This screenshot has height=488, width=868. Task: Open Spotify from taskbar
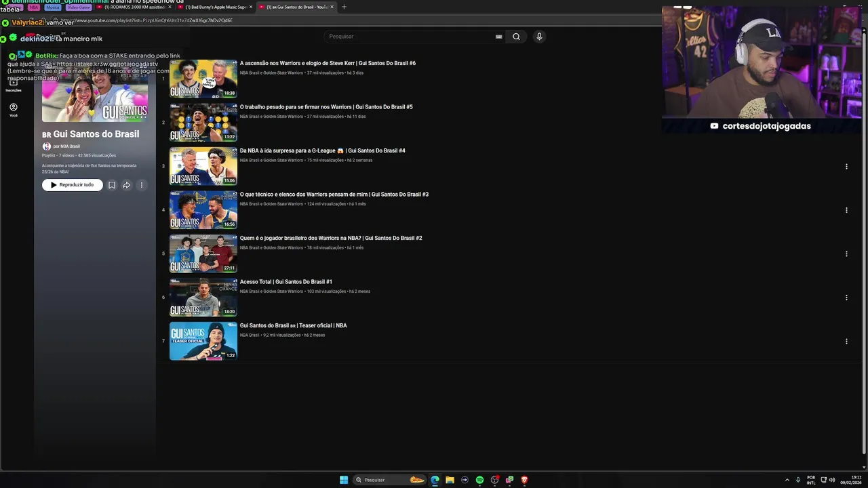tap(479, 480)
